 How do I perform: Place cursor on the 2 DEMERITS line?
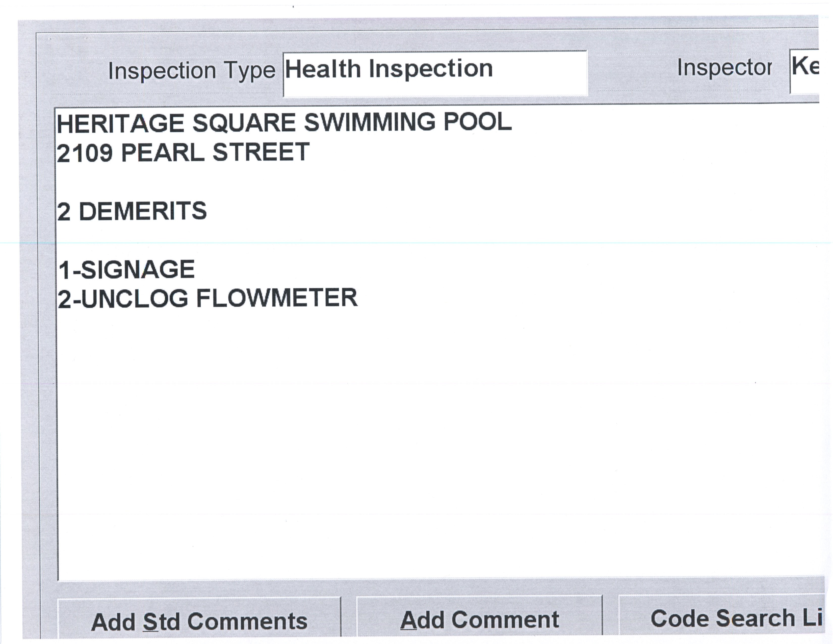(x=132, y=211)
